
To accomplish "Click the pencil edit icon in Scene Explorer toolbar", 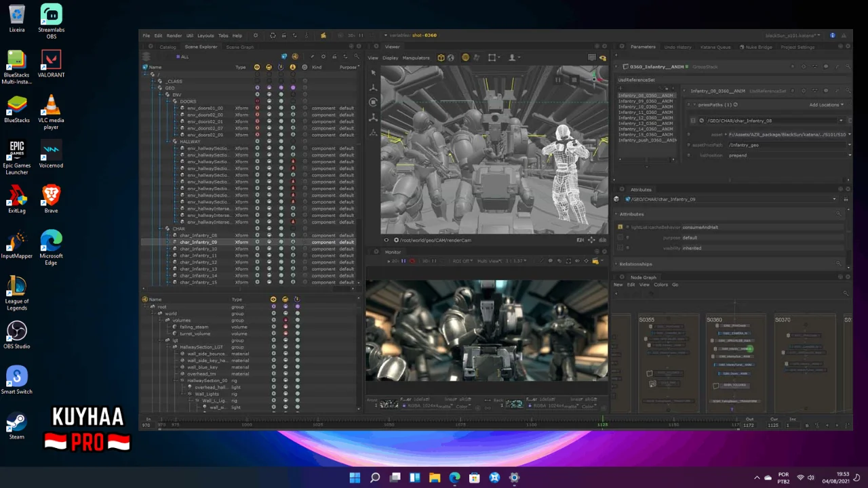I will click(312, 57).
